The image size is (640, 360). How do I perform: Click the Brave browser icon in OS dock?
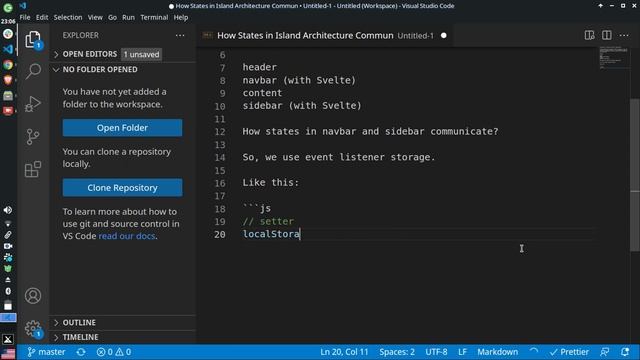[x=8, y=80]
